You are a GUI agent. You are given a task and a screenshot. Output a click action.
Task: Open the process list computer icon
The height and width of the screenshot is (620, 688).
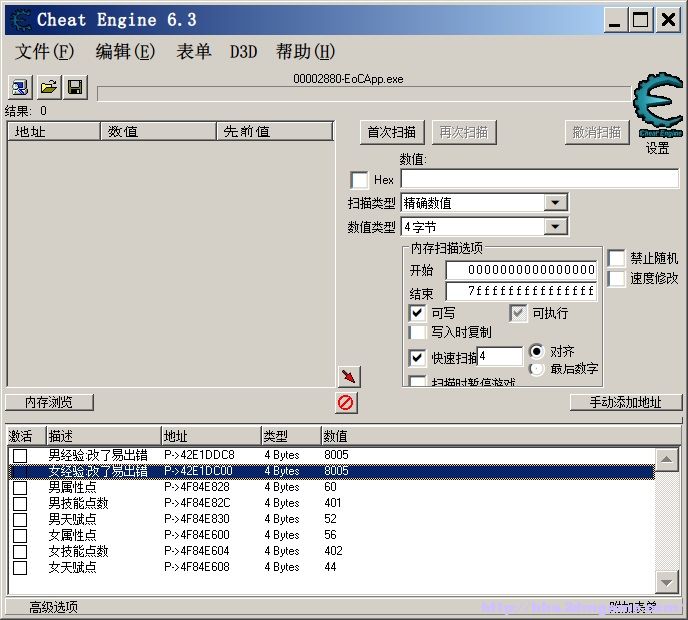point(20,87)
